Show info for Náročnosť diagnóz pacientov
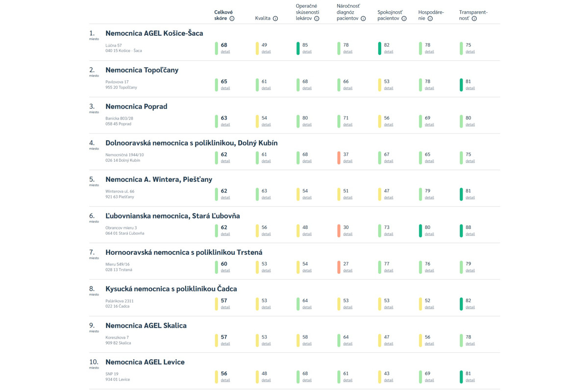This screenshot has height=392, width=588. 363,19
